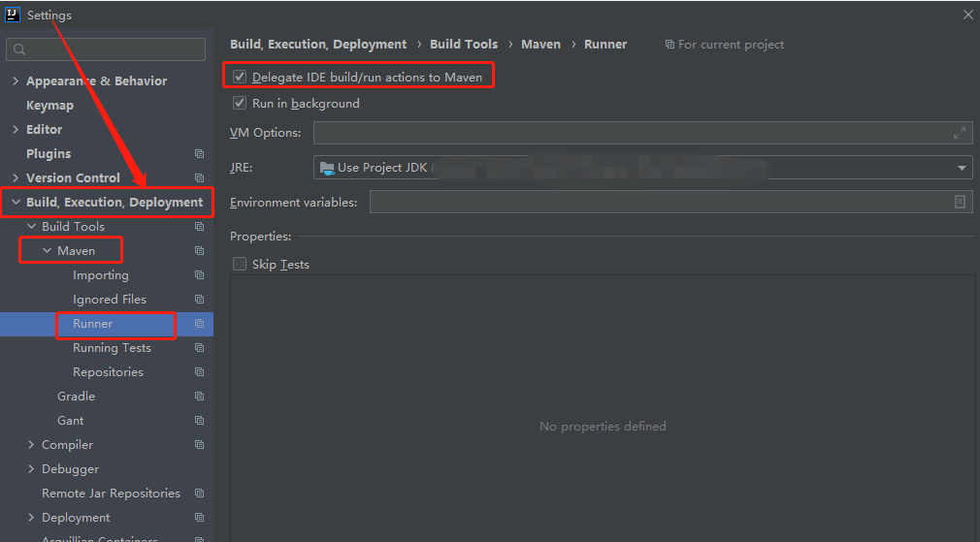Screen dimensions: 980x542
Task: Expand the Compiler node chevron
Action: (x=31, y=445)
